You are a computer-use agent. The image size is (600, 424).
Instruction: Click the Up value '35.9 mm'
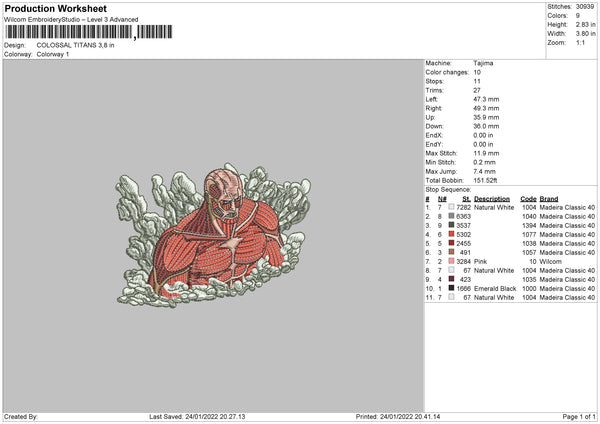tap(486, 117)
